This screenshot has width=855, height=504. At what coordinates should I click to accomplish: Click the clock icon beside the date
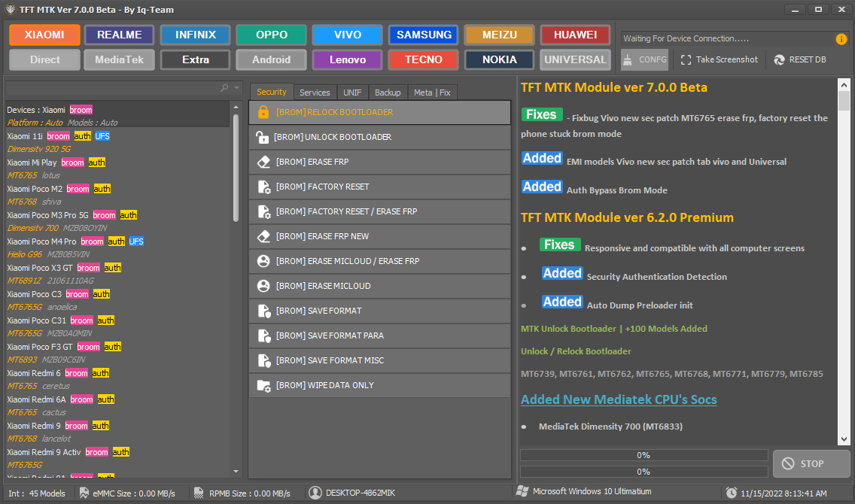tap(732, 493)
